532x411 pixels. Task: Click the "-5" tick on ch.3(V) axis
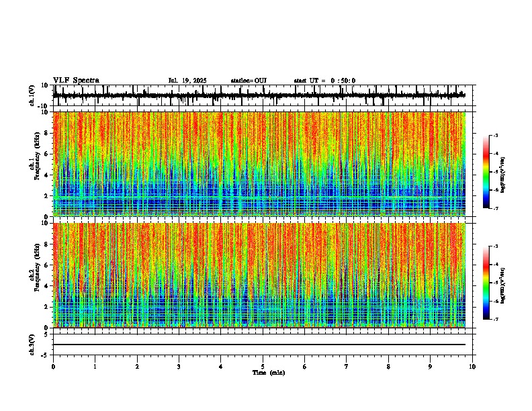point(46,355)
